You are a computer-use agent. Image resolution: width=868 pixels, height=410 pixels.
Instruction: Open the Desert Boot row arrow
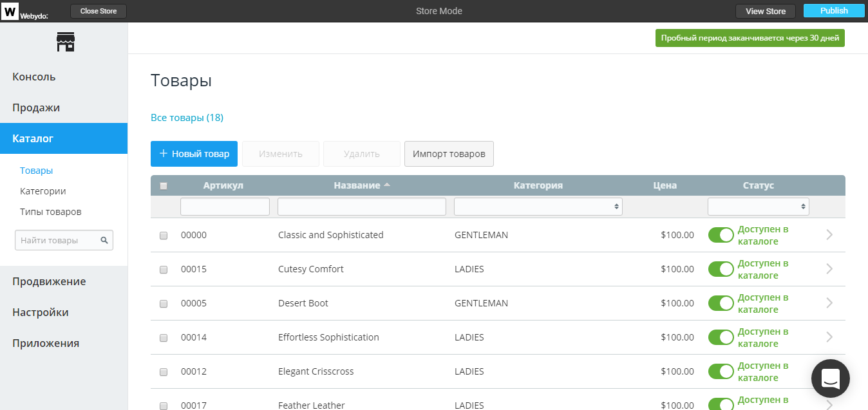829,303
